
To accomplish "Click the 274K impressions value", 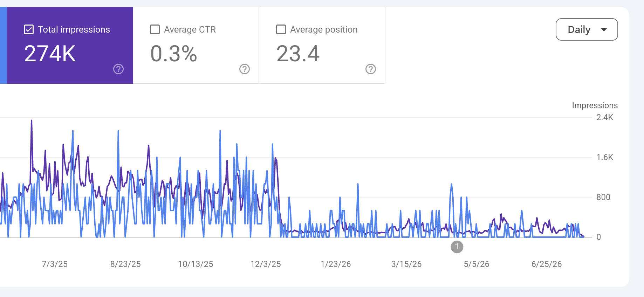I will pos(50,54).
